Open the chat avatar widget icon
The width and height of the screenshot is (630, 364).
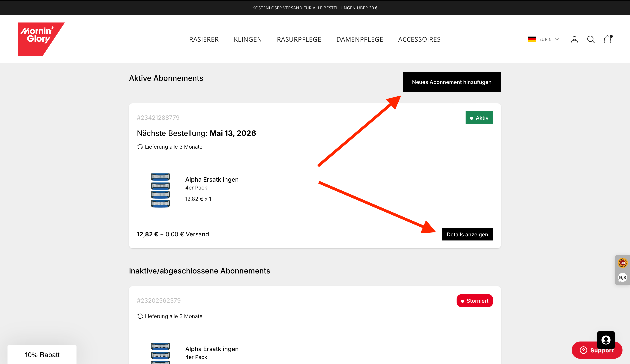[x=606, y=340]
